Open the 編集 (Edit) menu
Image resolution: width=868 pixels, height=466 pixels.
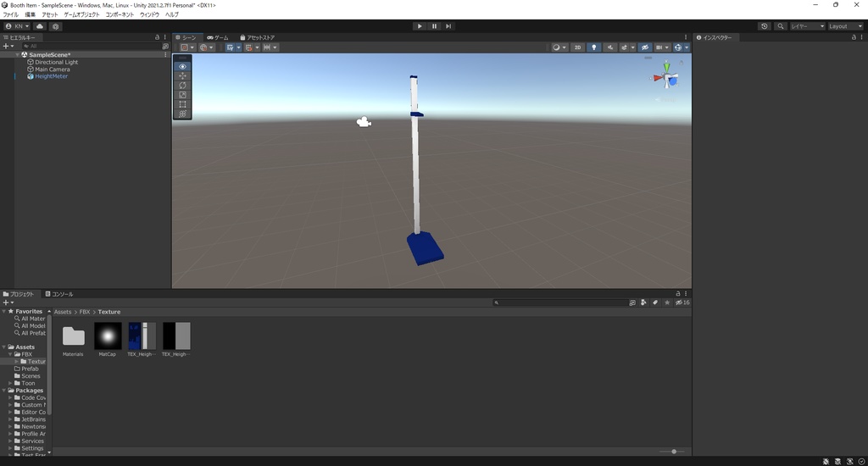tap(30, 14)
